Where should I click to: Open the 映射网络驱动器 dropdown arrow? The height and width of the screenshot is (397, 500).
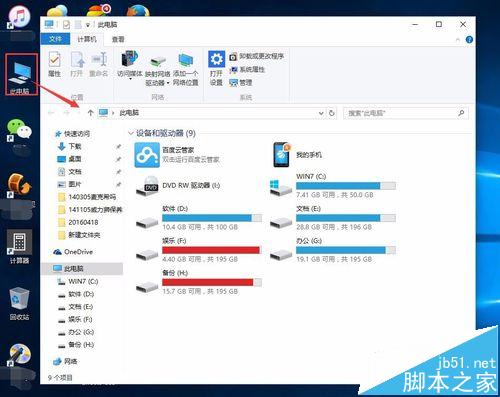[x=168, y=83]
